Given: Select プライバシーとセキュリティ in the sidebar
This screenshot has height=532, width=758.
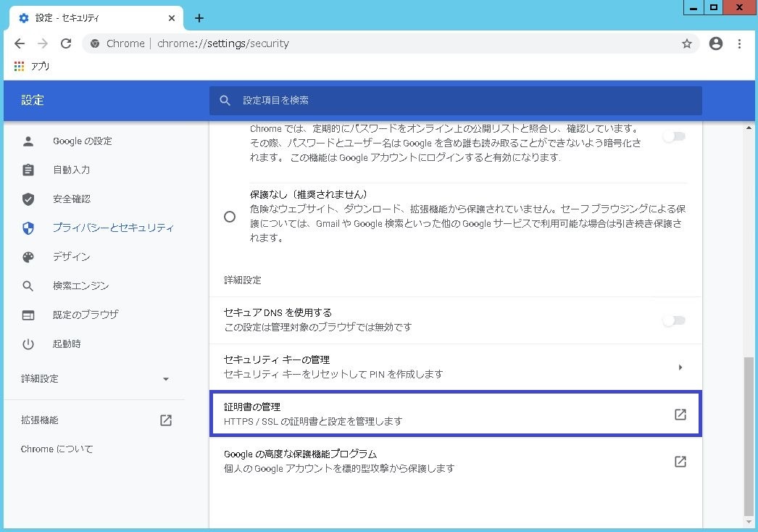Looking at the screenshot, I should pos(113,228).
